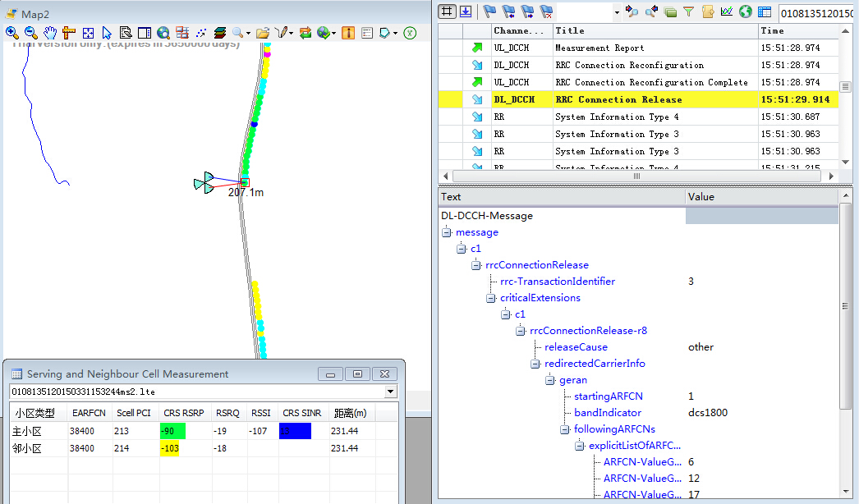Click the magnifier find tool in map toolbar
Screen dimensions: 859x504
click(x=238, y=33)
